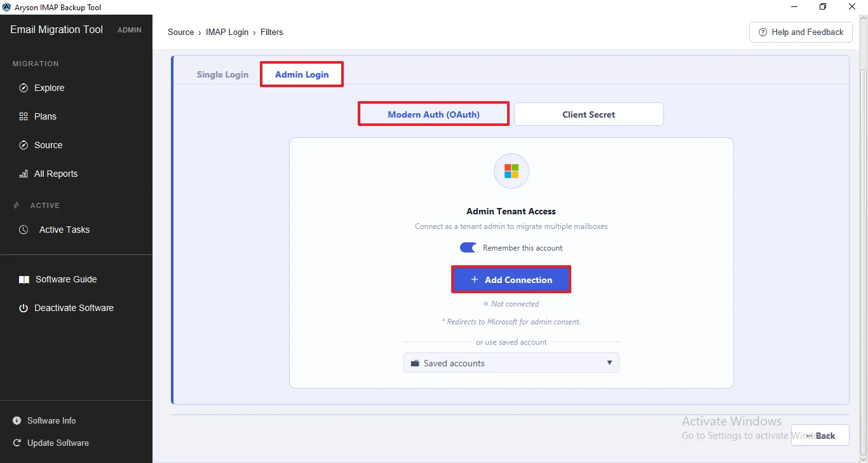Select the Modern Auth (OAuth) option

pyautogui.click(x=433, y=114)
